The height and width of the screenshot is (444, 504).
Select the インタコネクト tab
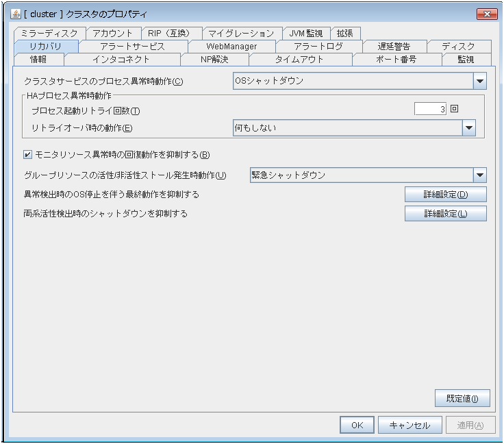[x=121, y=60]
